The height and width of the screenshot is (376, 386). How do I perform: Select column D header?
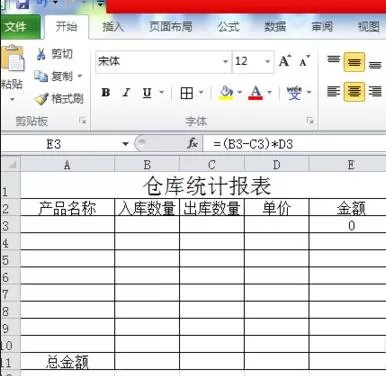pos(276,165)
